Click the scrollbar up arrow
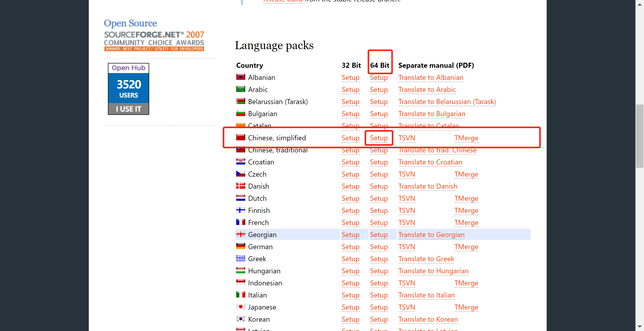Viewport: 644px width, 331px height. click(639, 4)
